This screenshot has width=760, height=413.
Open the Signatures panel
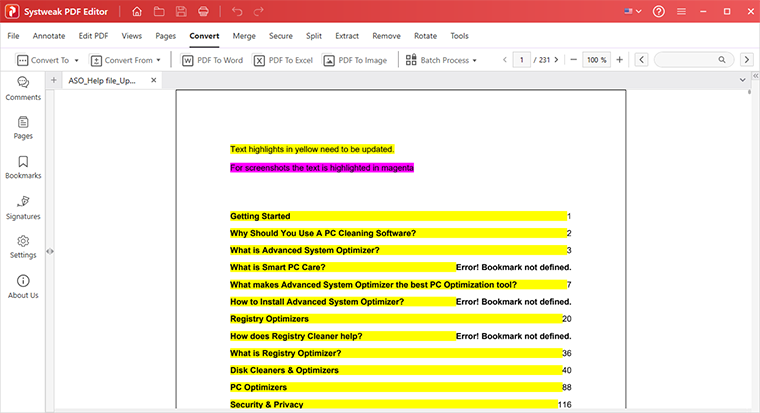point(23,207)
